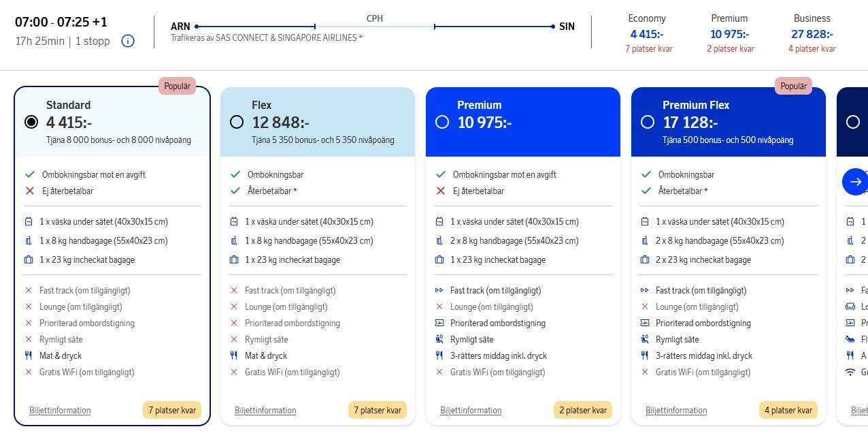
Task: Click the CPH stopover label on route line
Action: click(x=375, y=18)
